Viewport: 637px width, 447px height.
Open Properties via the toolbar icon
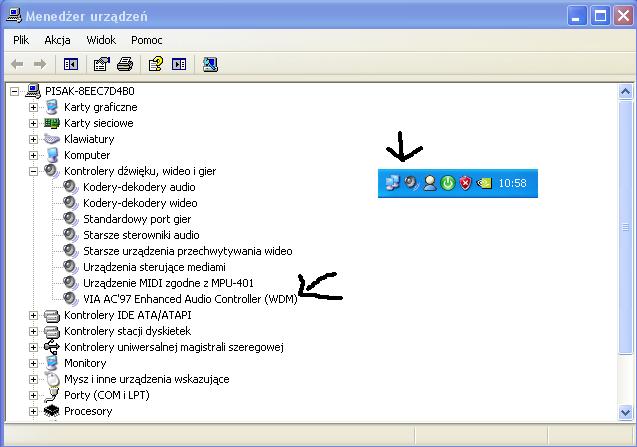pyautogui.click(x=102, y=65)
